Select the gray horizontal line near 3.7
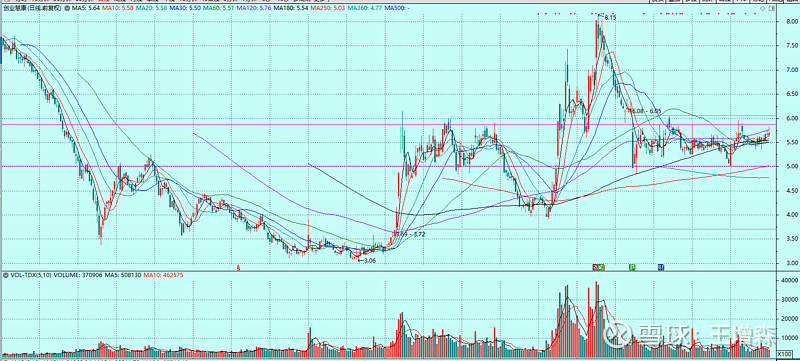The width and height of the screenshot is (800, 361). [587, 229]
